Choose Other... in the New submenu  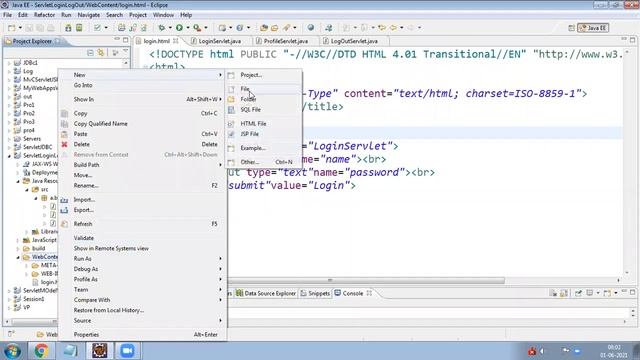pyautogui.click(x=263, y=162)
